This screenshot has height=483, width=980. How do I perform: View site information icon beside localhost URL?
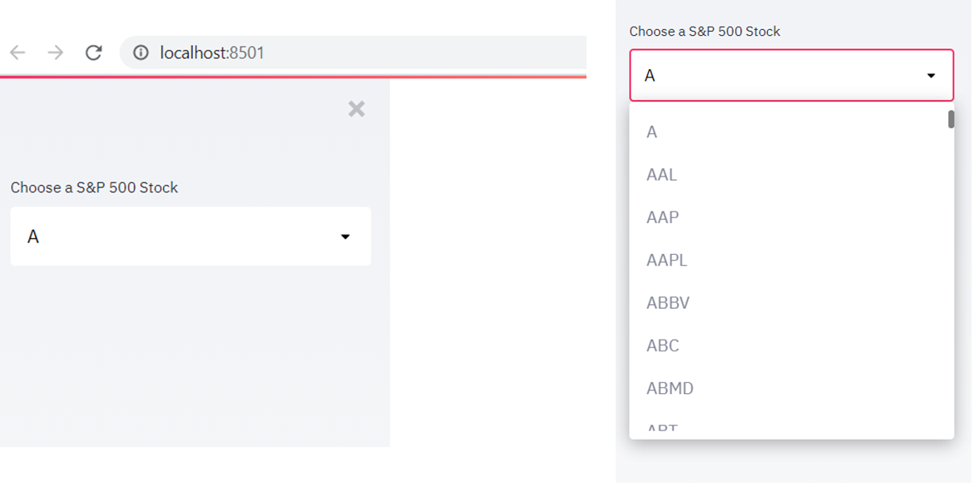(141, 53)
